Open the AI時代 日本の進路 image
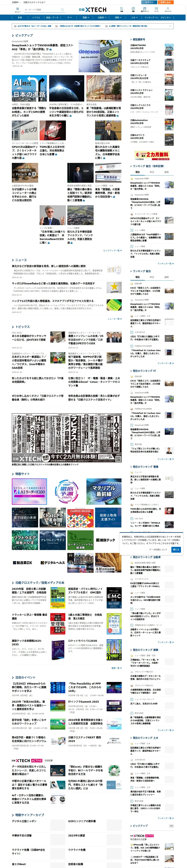Screen dimensions: 187x868 29,88
